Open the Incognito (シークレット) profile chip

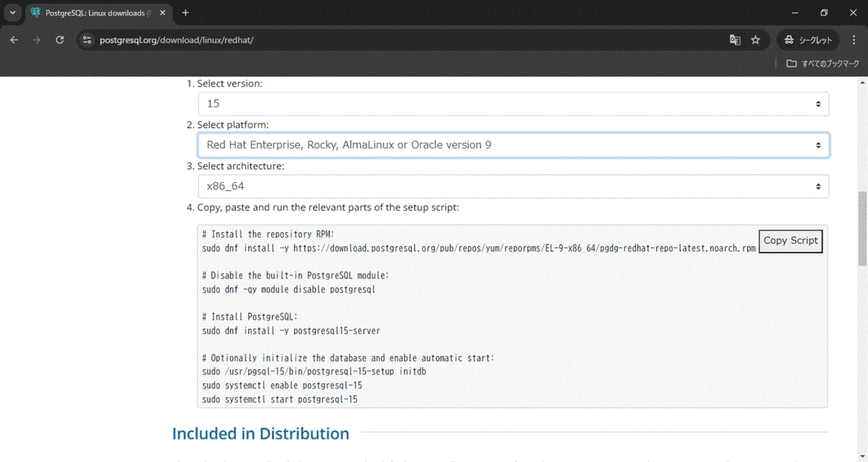point(808,40)
